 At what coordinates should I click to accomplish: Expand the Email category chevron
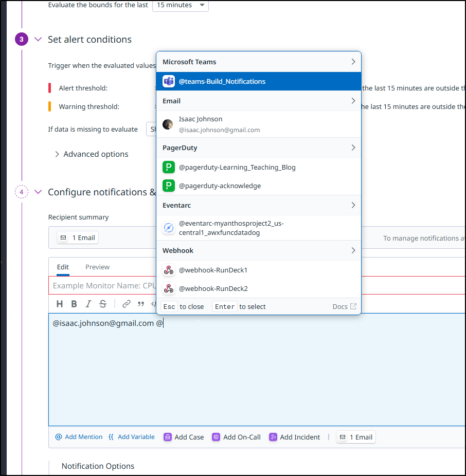[353, 101]
